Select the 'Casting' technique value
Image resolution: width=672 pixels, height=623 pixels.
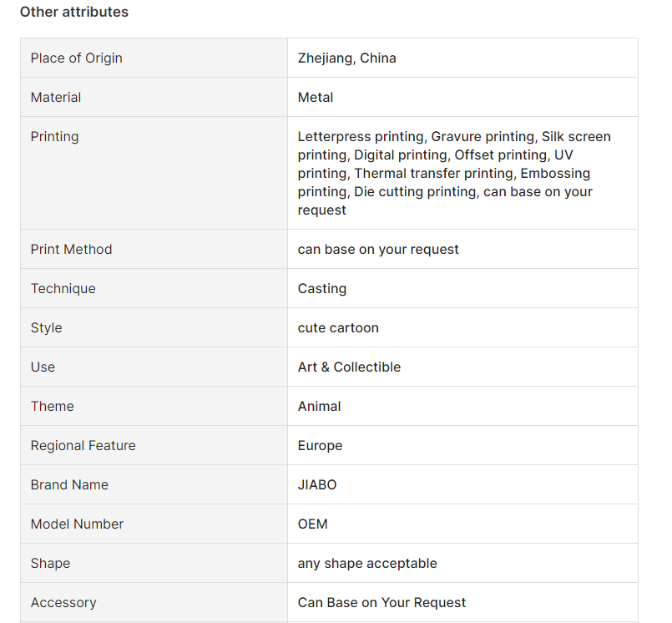[x=322, y=289]
